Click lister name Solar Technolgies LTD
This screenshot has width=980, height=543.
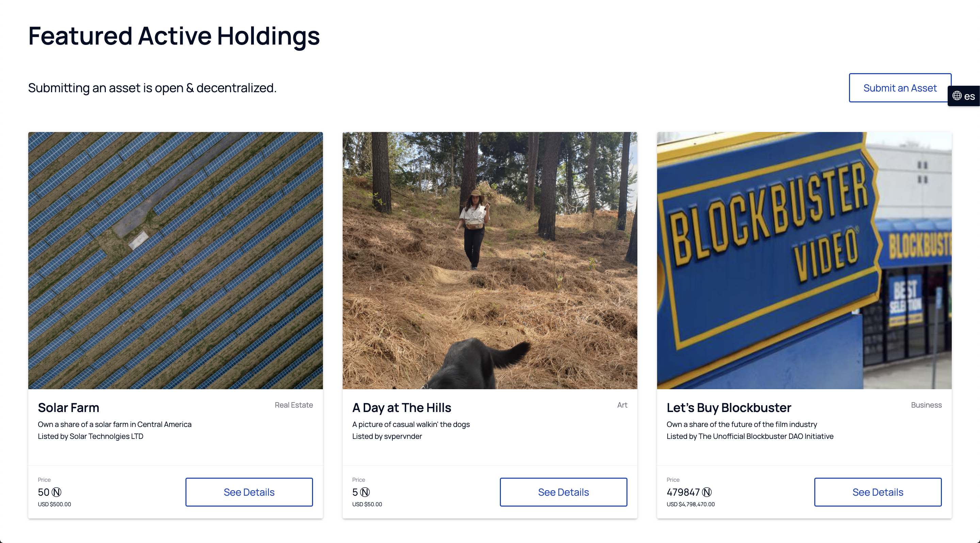(x=106, y=436)
